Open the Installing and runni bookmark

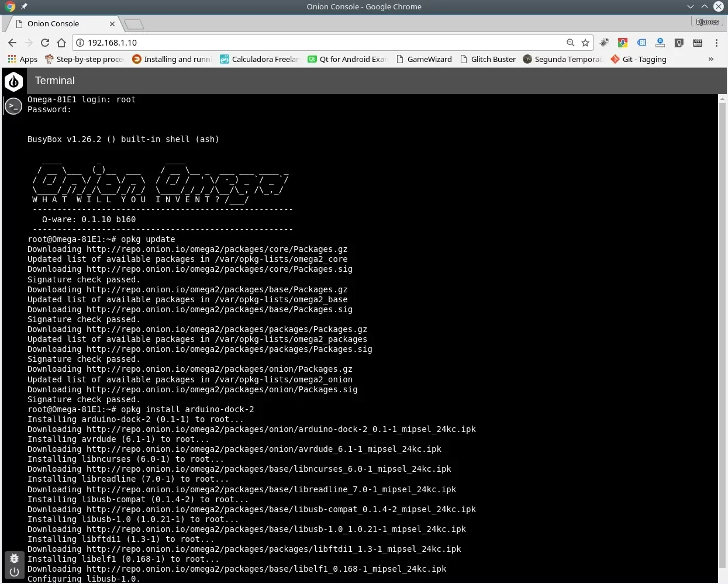(x=171, y=59)
